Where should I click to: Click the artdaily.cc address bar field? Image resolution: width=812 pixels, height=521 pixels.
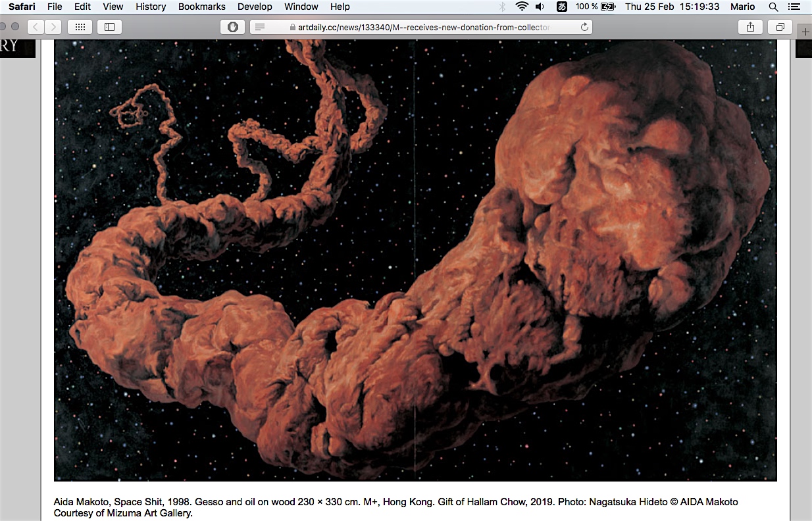(421, 27)
